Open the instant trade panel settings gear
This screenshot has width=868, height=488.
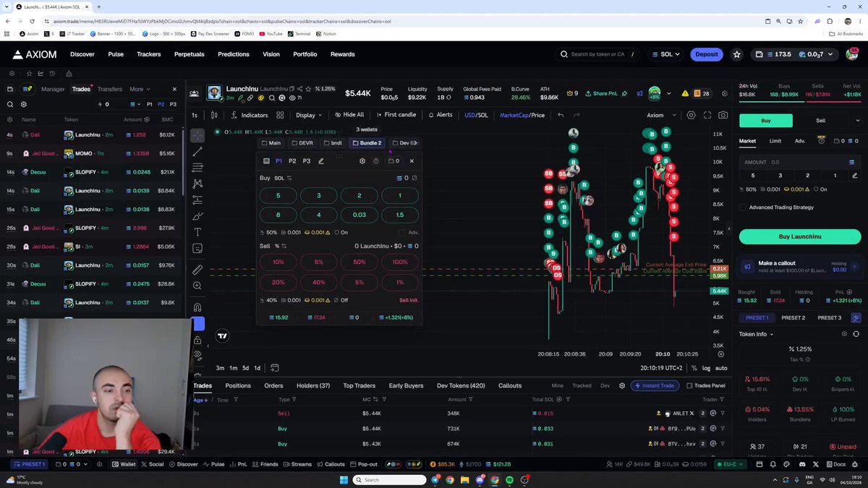362,161
